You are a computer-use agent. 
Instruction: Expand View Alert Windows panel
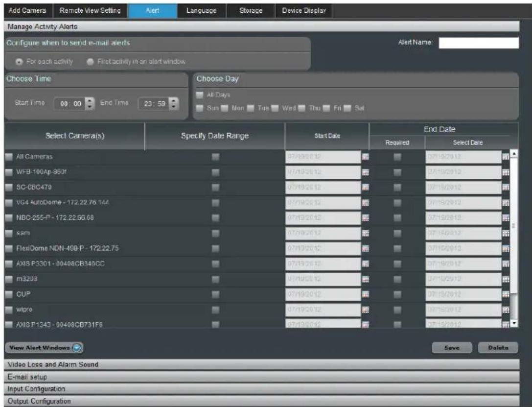[44, 348]
